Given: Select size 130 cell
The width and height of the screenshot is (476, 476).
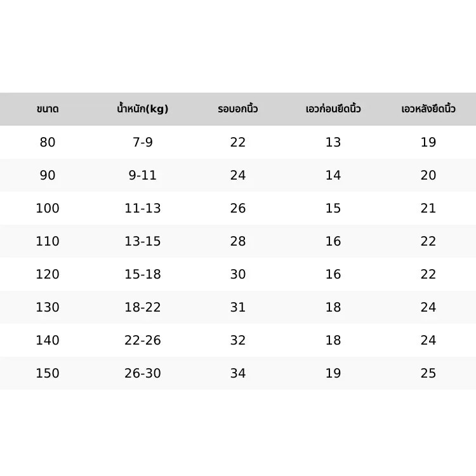Looking at the screenshot, I should pyautogui.click(x=48, y=307).
